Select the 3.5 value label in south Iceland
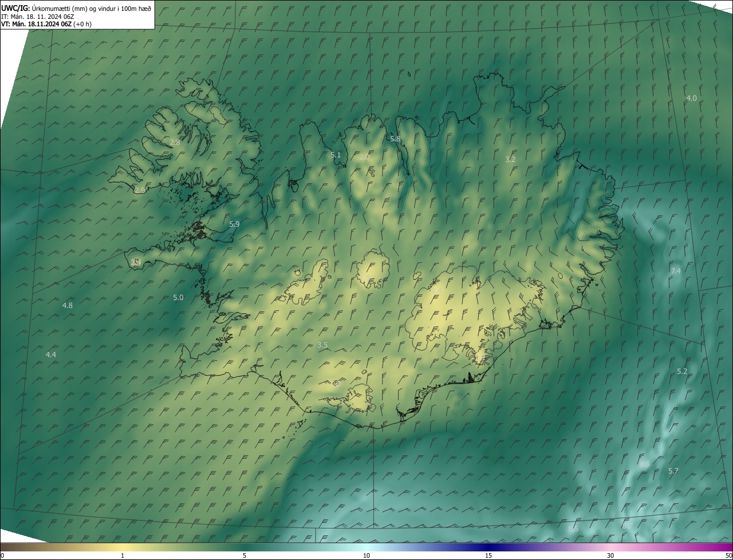The width and height of the screenshot is (733, 560). click(322, 345)
